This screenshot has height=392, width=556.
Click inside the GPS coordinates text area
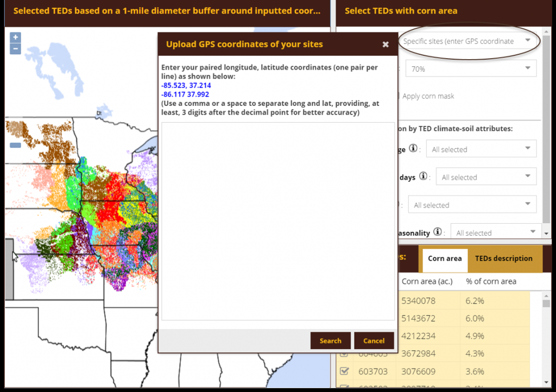277,221
